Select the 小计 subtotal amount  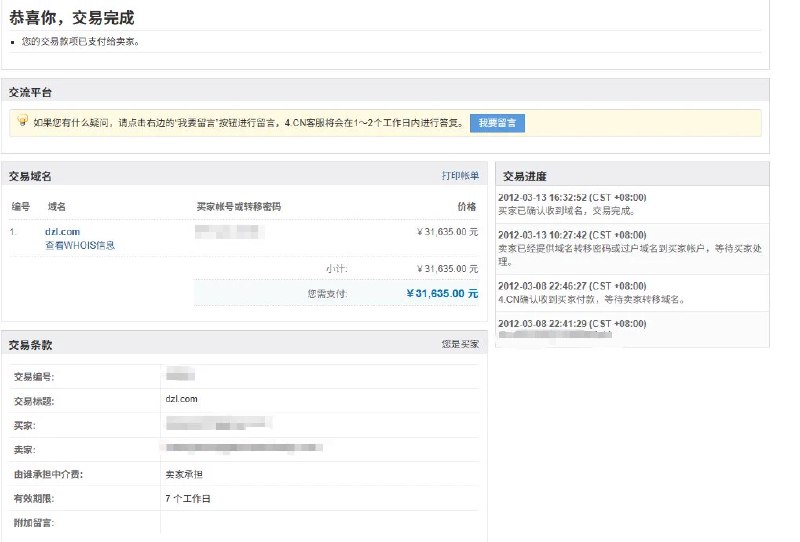(x=447, y=268)
